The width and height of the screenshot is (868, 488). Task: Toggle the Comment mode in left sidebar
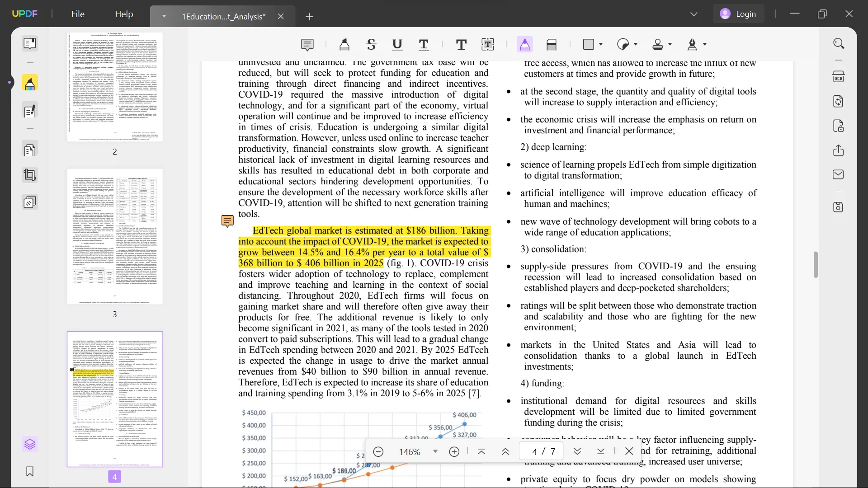pos(30,83)
